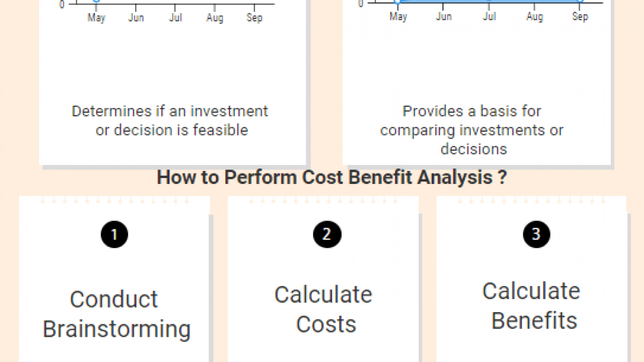Click the number 1 step badge
The height and width of the screenshot is (362, 644).
[x=114, y=235]
